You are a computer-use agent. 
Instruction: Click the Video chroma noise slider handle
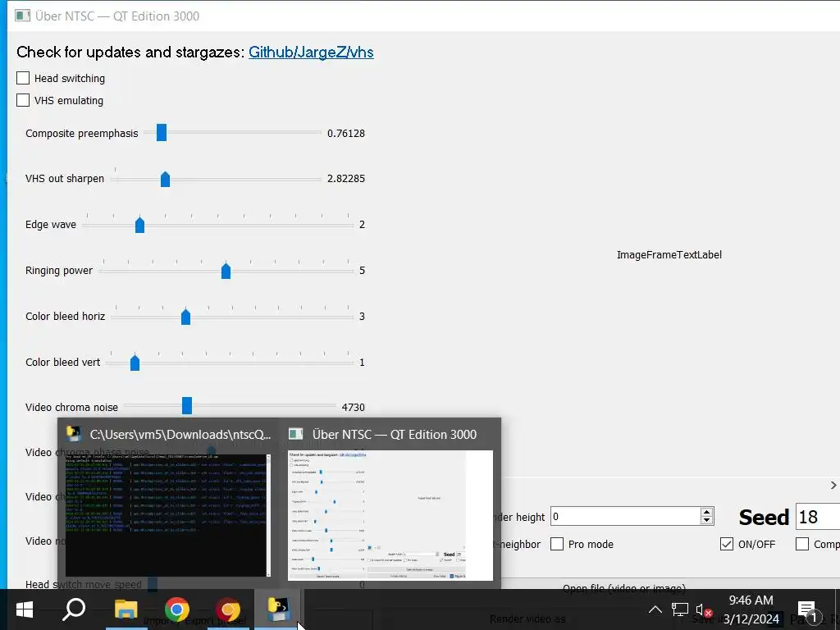click(187, 405)
